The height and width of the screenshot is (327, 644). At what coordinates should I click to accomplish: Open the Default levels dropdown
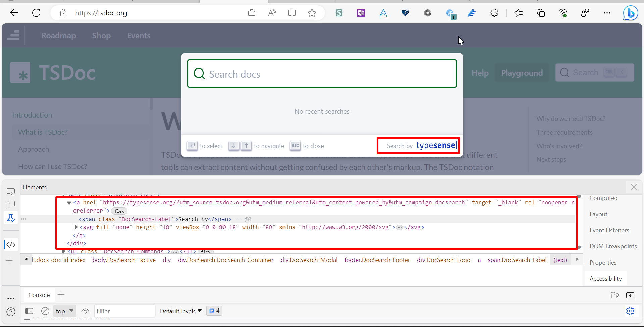click(x=180, y=311)
